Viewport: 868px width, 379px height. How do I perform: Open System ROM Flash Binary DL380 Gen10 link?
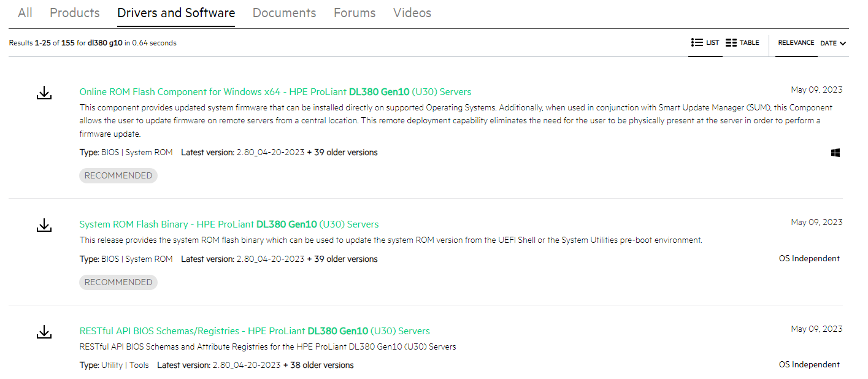[229, 224]
